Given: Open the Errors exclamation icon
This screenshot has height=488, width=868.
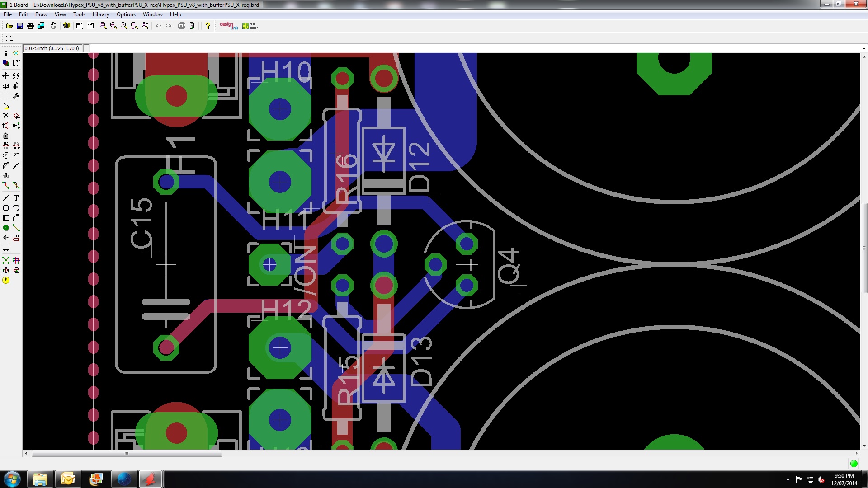Looking at the screenshot, I should 6,280.
